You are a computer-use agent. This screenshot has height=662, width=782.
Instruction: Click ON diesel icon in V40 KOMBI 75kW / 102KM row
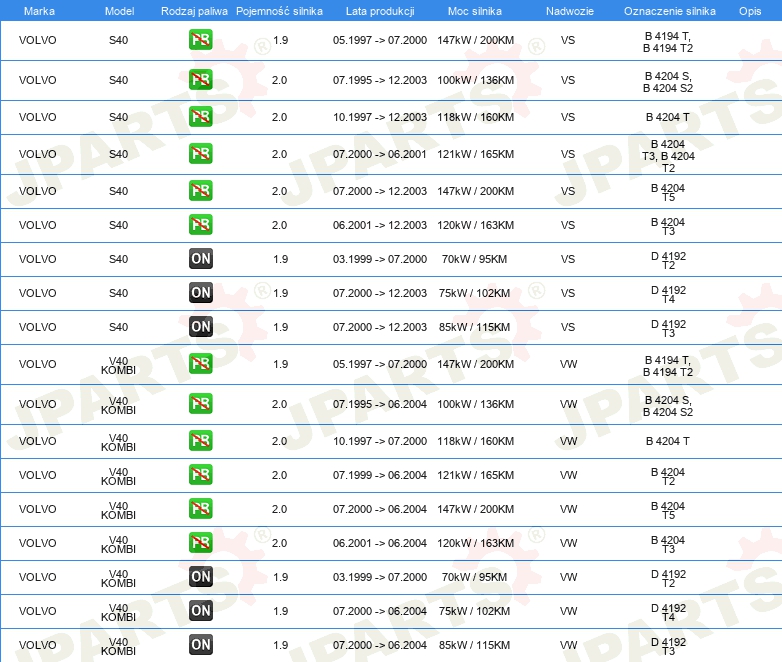200,611
